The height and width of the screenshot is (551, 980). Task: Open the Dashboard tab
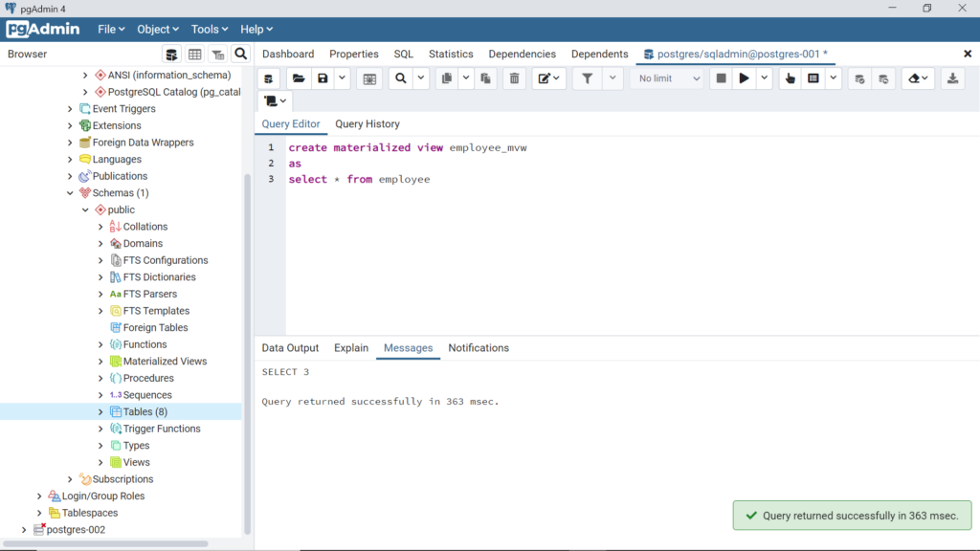point(288,54)
